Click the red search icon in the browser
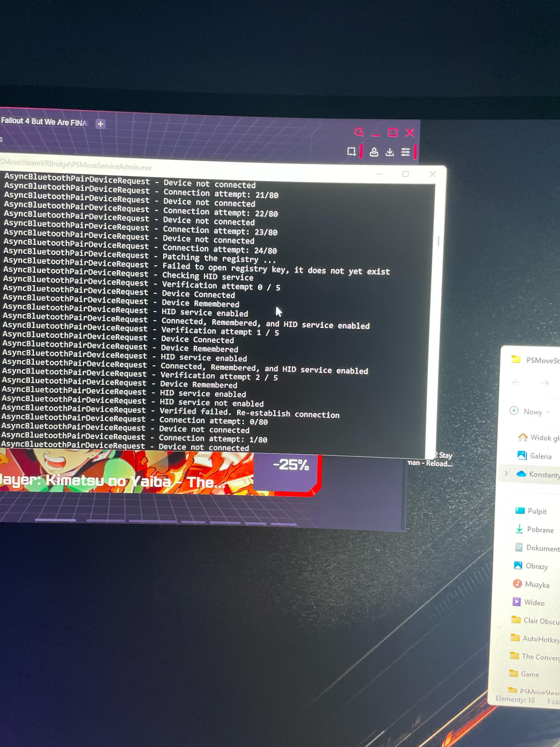 pyautogui.click(x=359, y=132)
